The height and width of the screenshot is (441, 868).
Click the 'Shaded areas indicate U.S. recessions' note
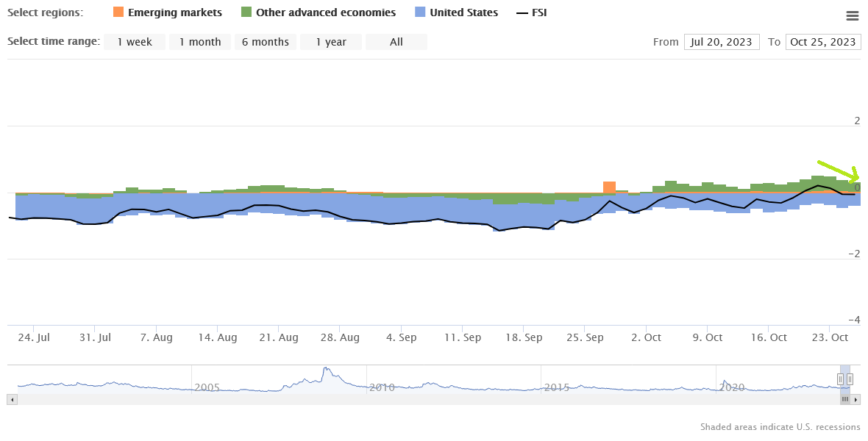click(780, 426)
